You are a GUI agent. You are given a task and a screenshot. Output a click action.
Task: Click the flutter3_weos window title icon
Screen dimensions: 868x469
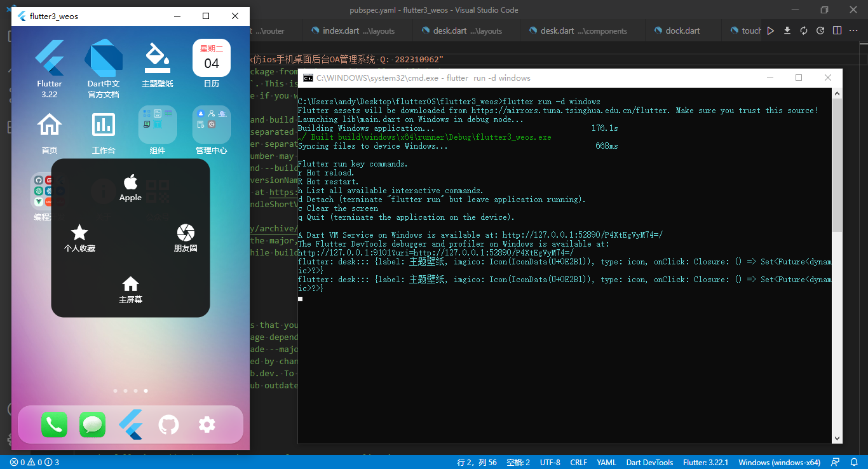[x=22, y=16]
